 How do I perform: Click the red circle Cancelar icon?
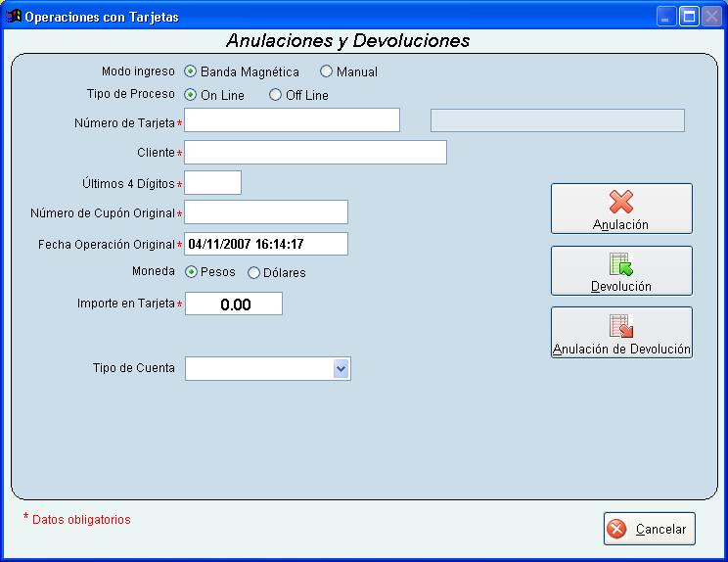pos(616,529)
